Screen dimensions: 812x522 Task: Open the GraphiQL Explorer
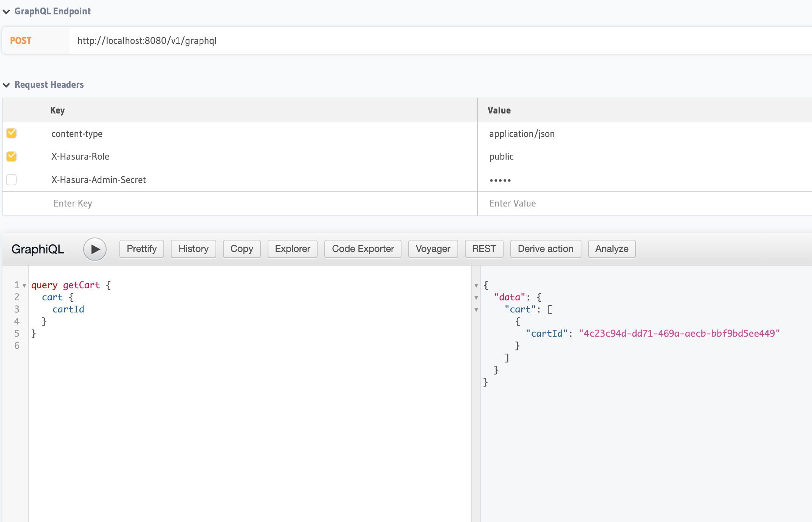[292, 249]
